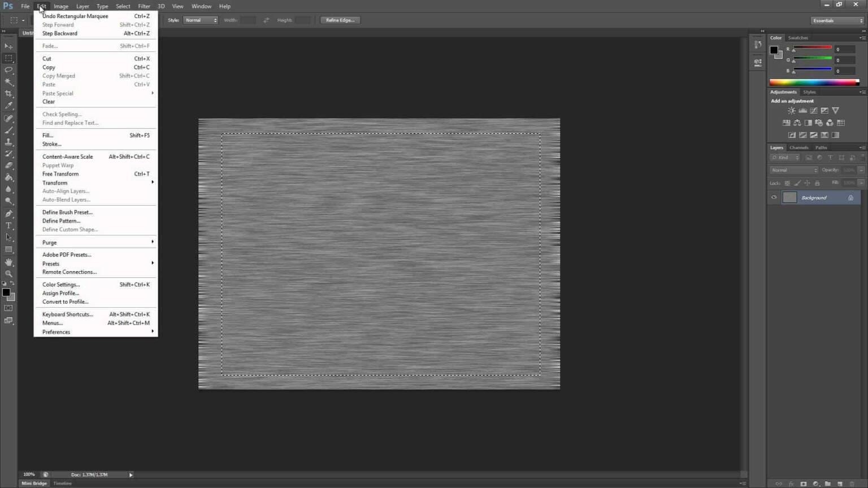Open the Style dropdown in the options bar
Screen dimensions: 868x488
(x=201, y=20)
